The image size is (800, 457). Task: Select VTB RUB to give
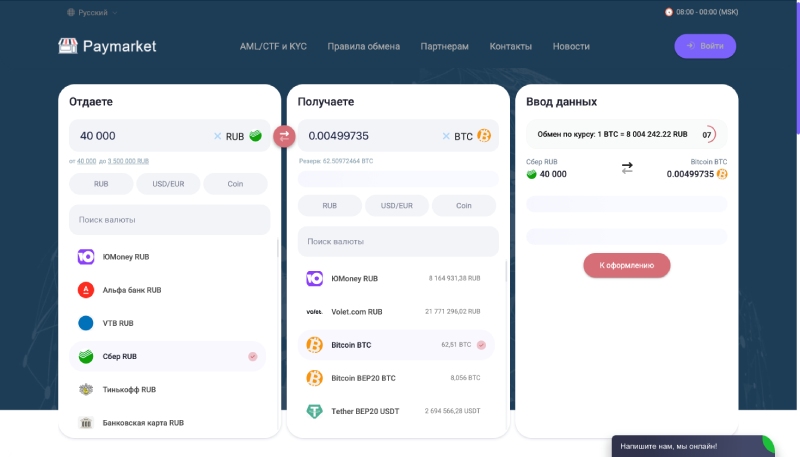click(x=167, y=323)
